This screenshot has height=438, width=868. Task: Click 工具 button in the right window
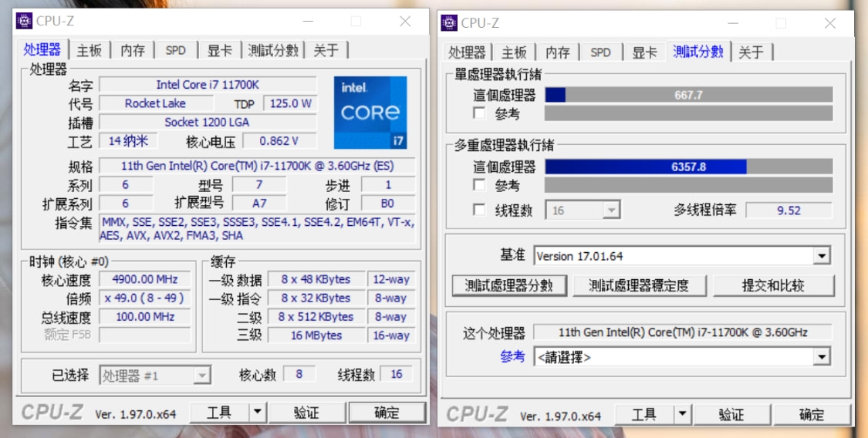(x=645, y=414)
